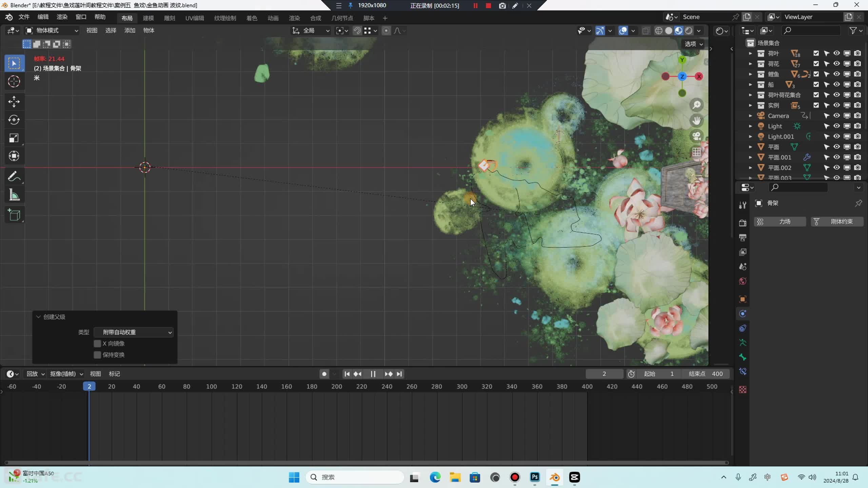Select the Scale tool
The height and width of the screenshot is (488, 868).
coord(14,138)
